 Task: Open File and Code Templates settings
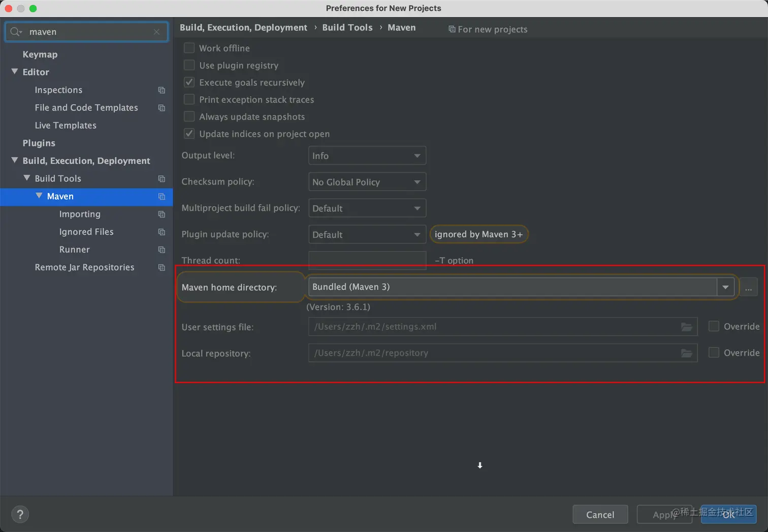[x=86, y=108]
